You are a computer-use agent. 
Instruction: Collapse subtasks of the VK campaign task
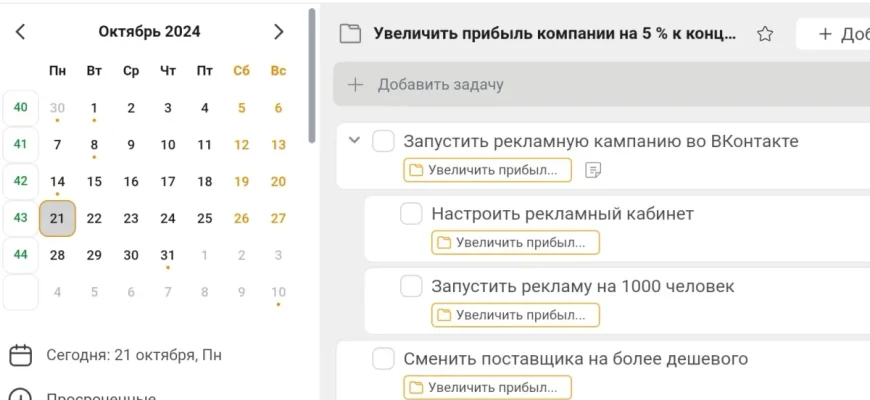[x=353, y=141]
